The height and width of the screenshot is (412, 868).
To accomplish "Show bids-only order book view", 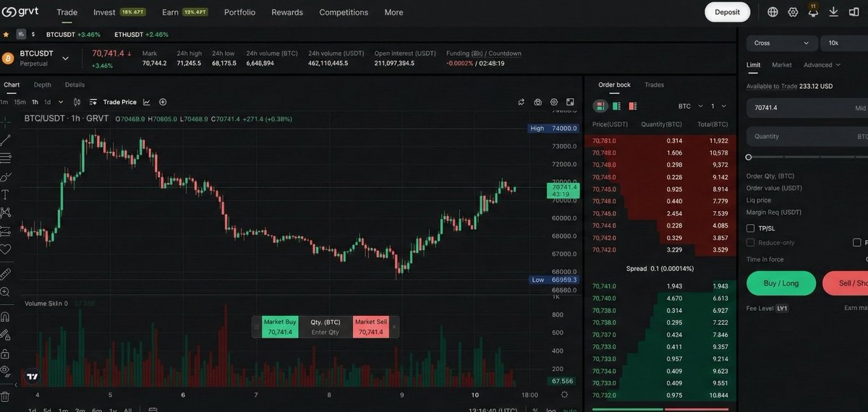I will tap(616, 106).
